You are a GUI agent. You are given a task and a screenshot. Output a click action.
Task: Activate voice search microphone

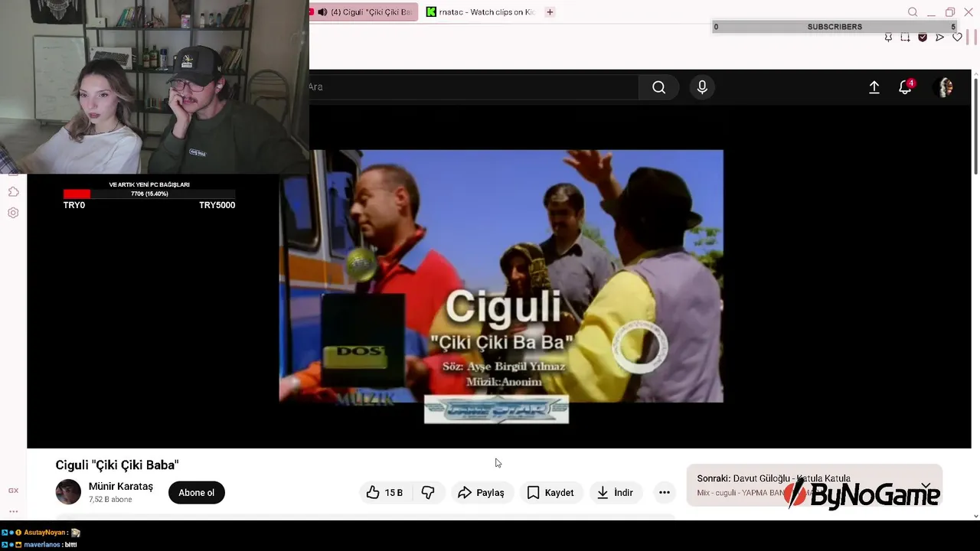(702, 87)
